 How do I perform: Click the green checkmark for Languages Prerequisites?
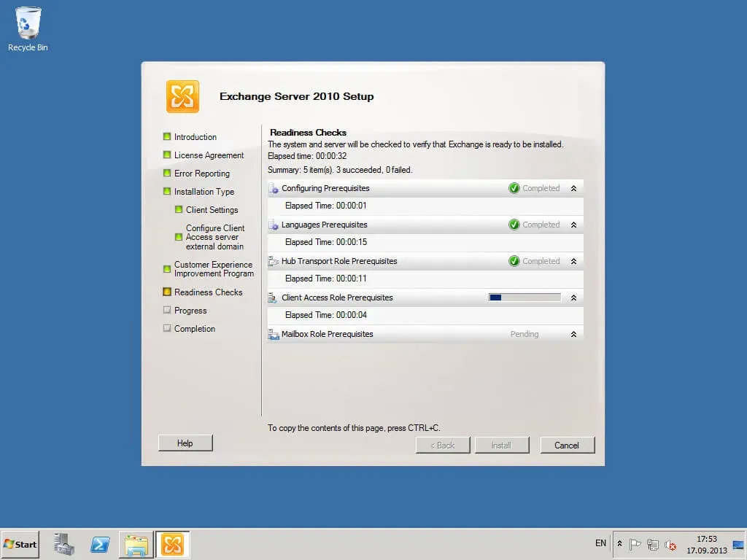point(514,225)
